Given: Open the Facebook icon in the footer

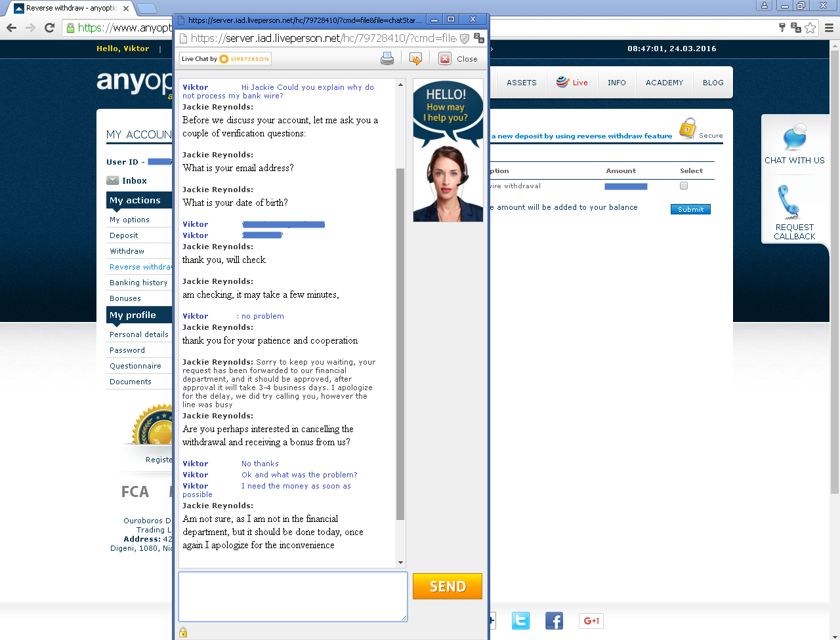Looking at the screenshot, I should click(554, 620).
